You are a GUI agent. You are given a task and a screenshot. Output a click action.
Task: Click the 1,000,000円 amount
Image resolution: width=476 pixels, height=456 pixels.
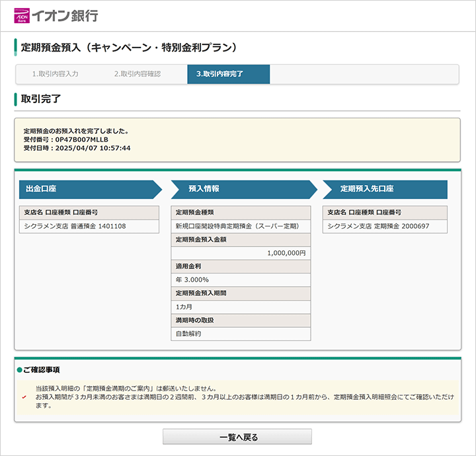(x=286, y=253)
